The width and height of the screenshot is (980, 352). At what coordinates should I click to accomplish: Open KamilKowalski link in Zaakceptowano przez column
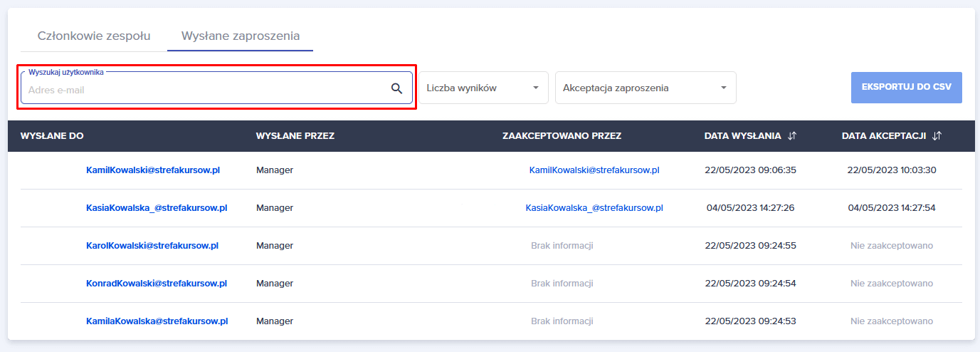click(594, 170)
